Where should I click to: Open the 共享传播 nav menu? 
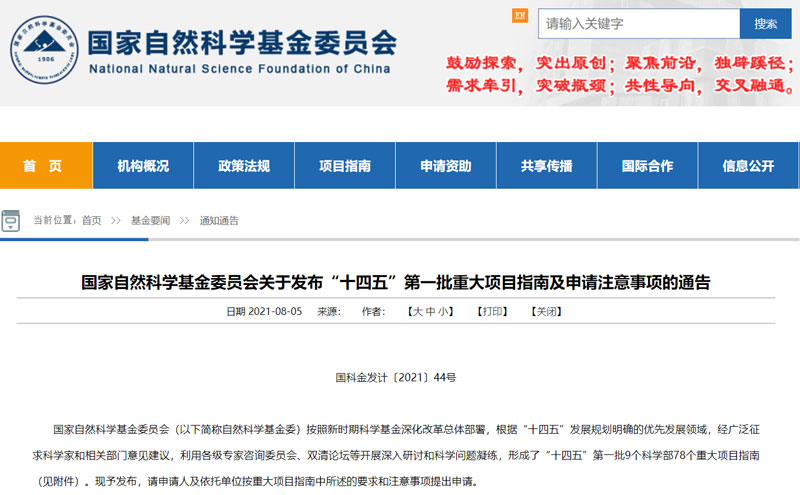(546, 165)
